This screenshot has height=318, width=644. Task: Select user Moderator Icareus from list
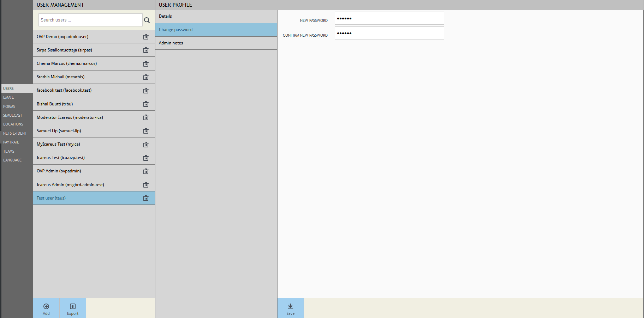pos(70,117)
